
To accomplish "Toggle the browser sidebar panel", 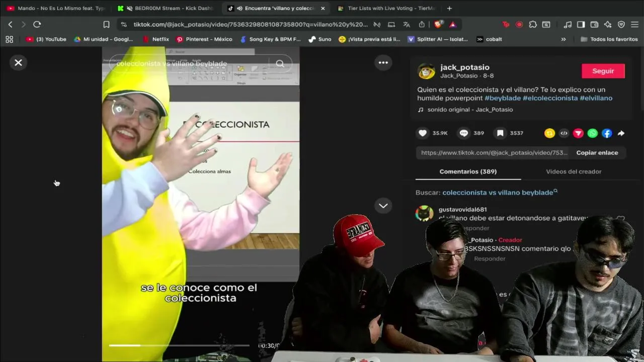I will (x=581, y=24).
